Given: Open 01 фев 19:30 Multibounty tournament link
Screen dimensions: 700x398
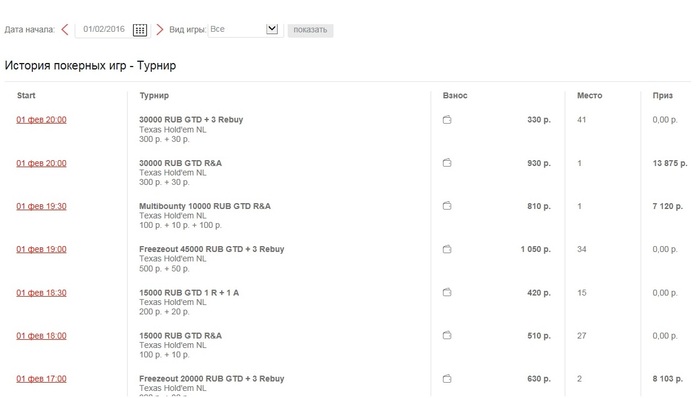Looking at the screenshot, I should tap(42, 206).
